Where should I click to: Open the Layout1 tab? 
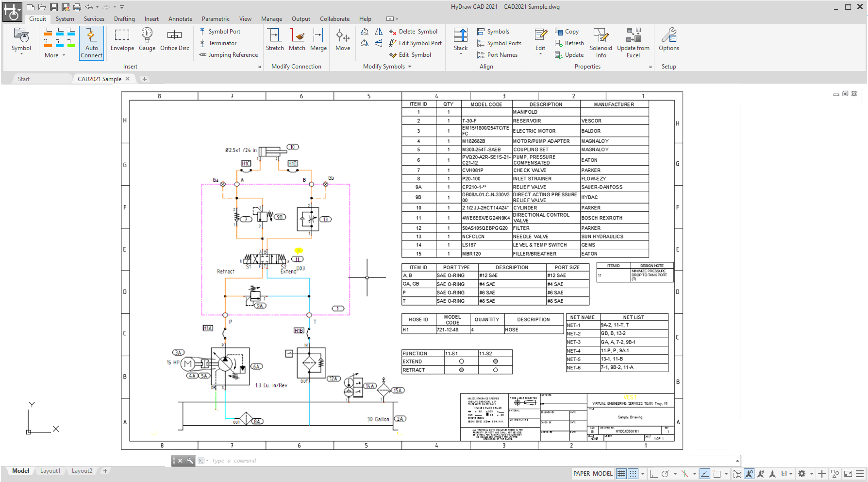(50, 471)
